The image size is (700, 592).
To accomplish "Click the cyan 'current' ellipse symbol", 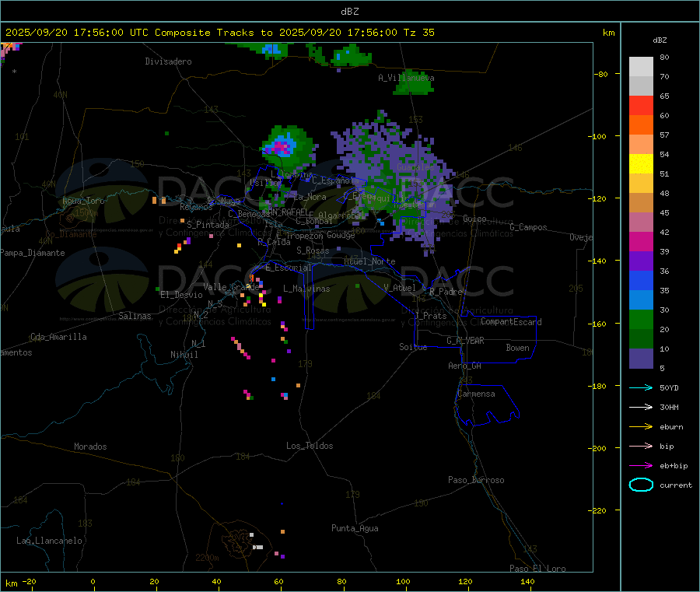I will (641, 485).
